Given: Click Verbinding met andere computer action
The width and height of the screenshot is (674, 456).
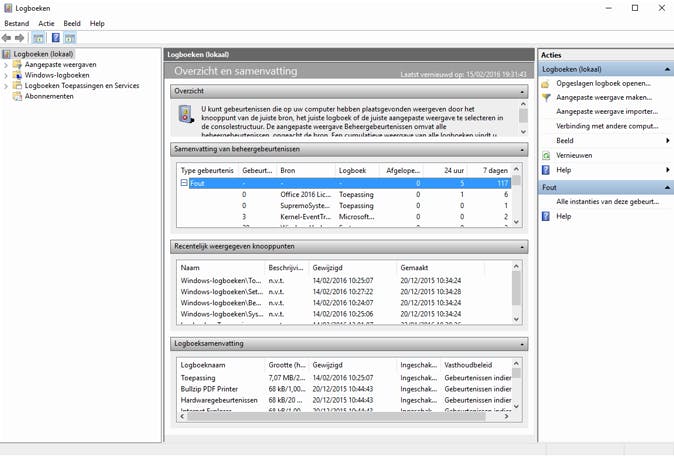Looking at the screenshot, I should [x=607, y=126].
